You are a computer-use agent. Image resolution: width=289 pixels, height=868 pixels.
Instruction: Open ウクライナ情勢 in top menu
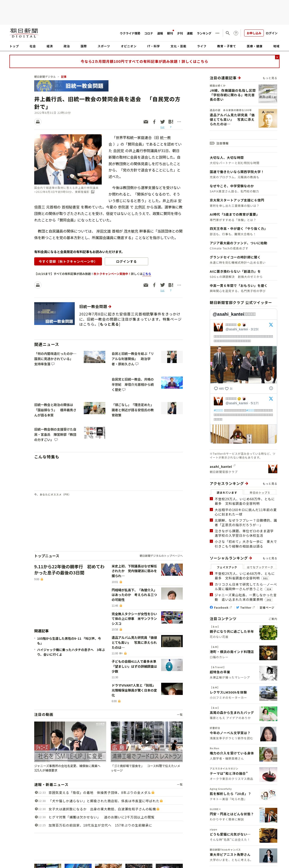coord(130,33)
